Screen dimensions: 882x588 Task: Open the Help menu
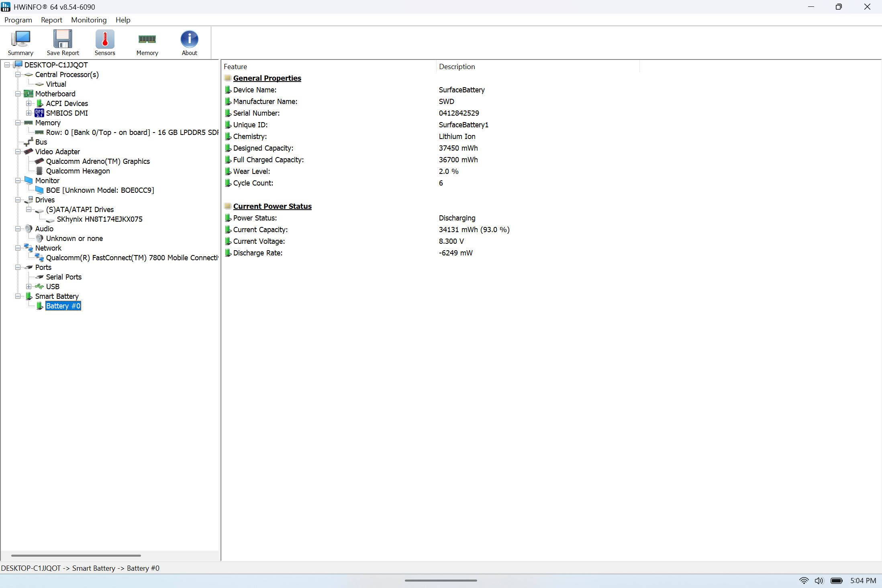pos(123,20)
